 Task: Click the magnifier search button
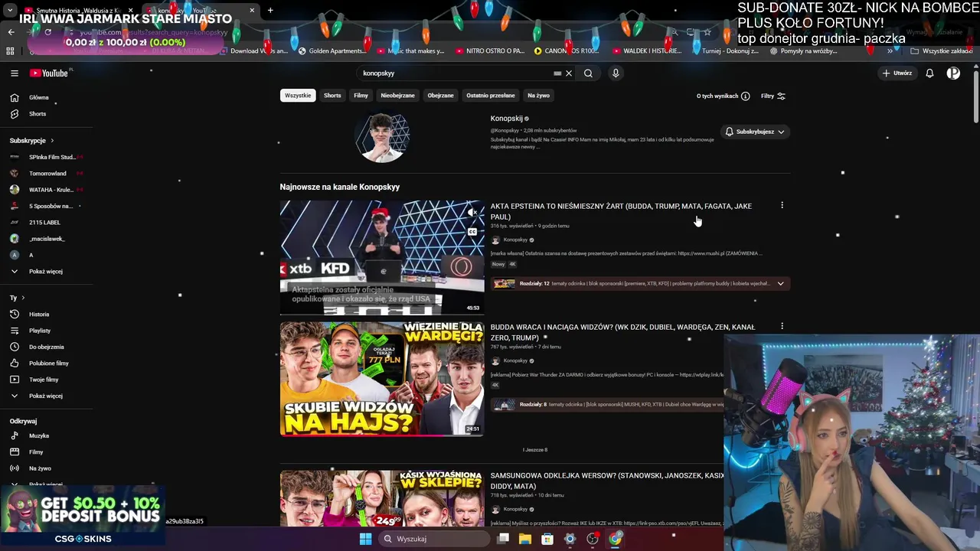click(588, 73)
